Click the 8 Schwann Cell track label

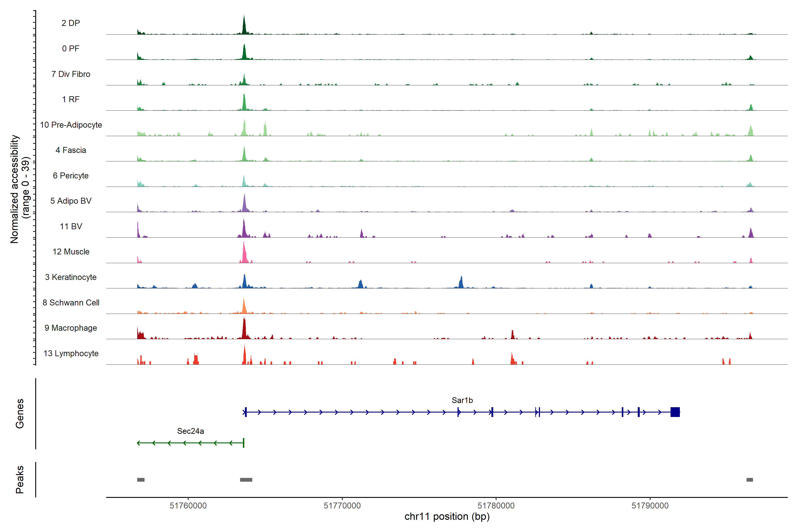point(71,303)
